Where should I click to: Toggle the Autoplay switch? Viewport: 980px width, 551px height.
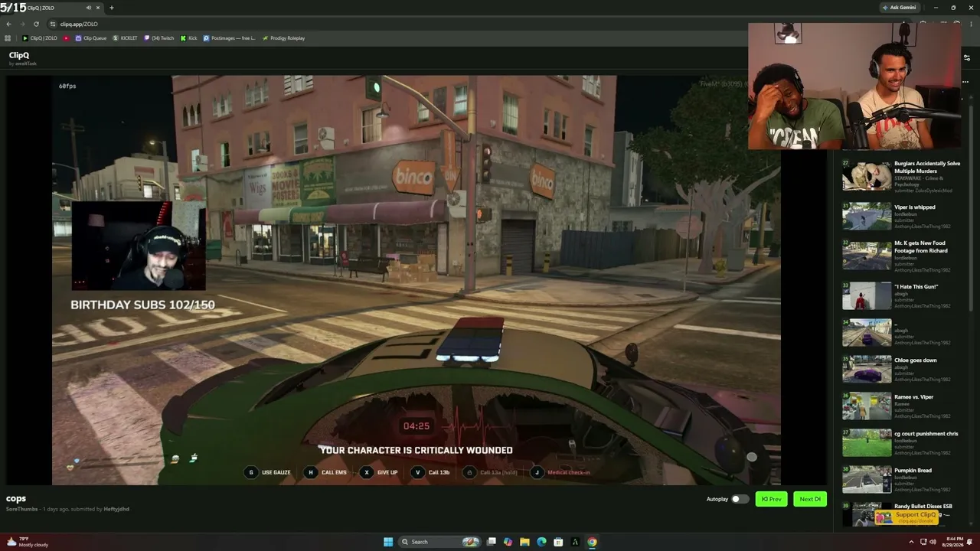coord(740,499)
